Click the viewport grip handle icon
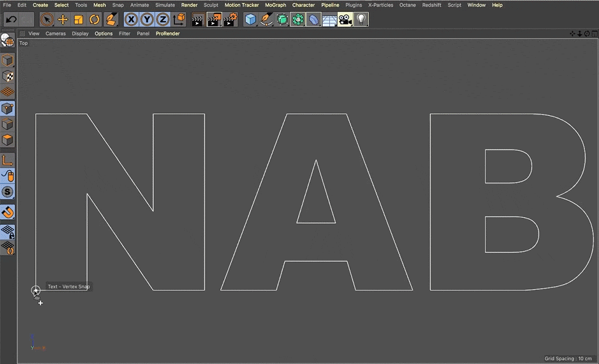 [x=22, y=33]
